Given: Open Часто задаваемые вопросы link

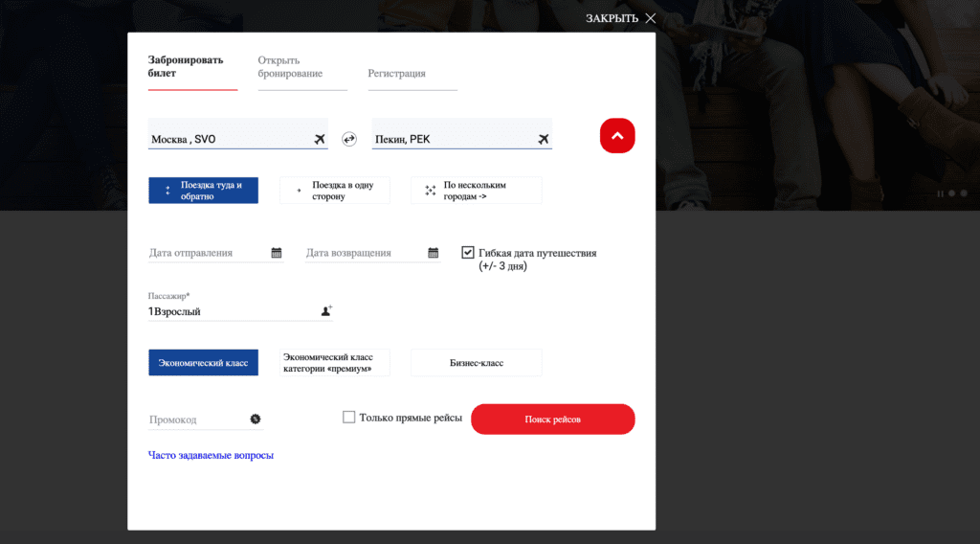Looking at the screenshot, I should pyautogui.click(x=211, y=455).
